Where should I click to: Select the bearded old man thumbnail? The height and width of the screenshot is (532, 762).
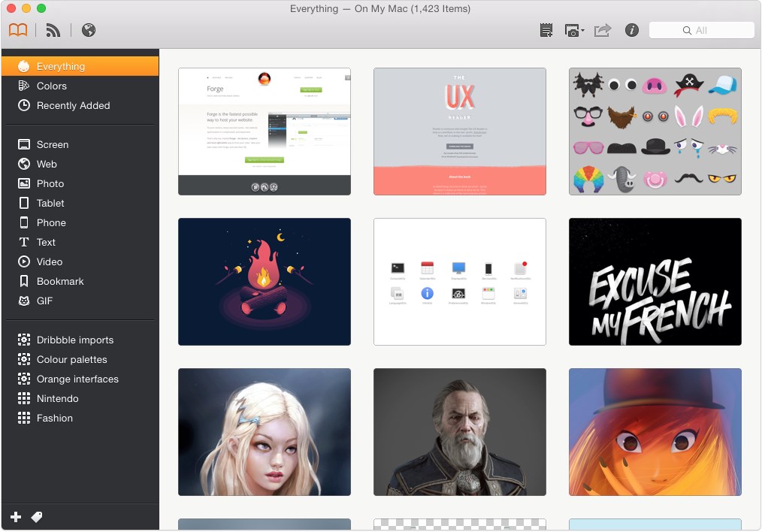point(460,432)
